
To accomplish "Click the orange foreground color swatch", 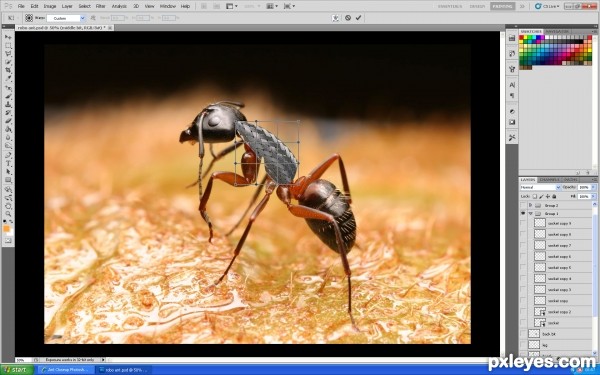I will (x=7, y=228).
